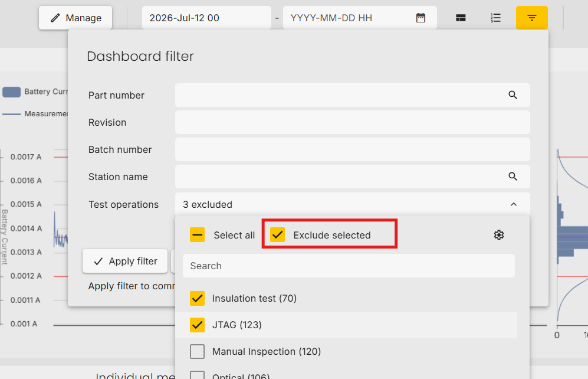Toggle the yellow dashboard filter button

click(x=532, y=18)
